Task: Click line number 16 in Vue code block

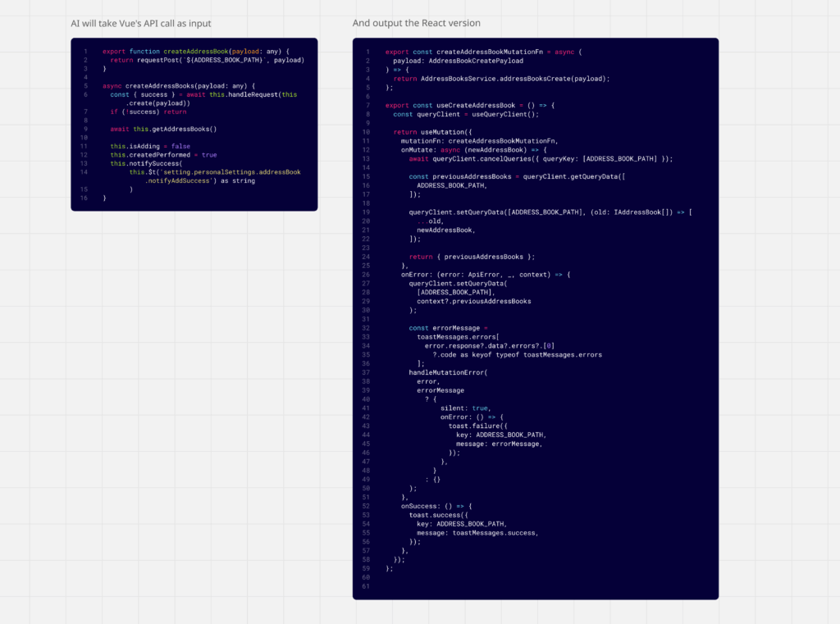Action: [x=84, y=198]
